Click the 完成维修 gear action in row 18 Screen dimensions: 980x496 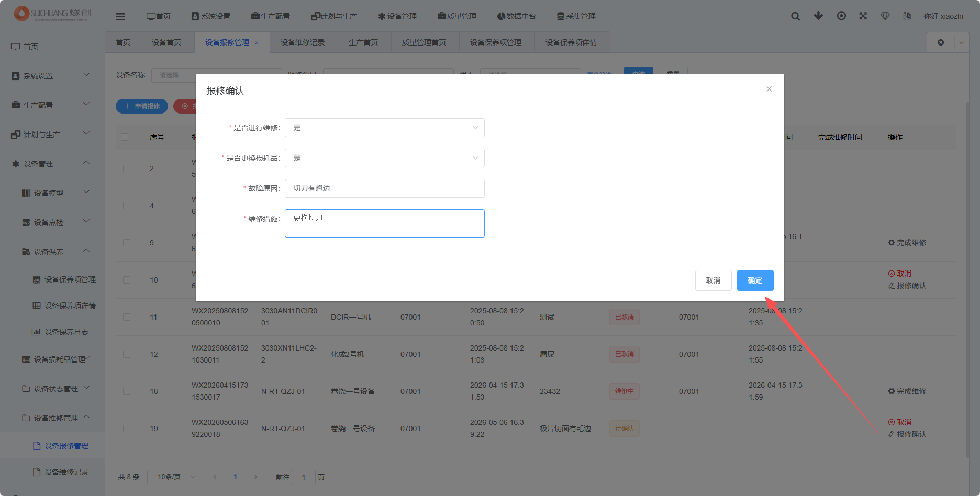click(x=907, y=391)
